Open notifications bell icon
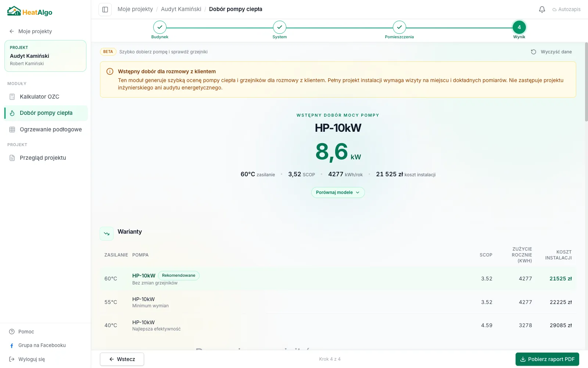The image size is (588, 368). [542, 10]
